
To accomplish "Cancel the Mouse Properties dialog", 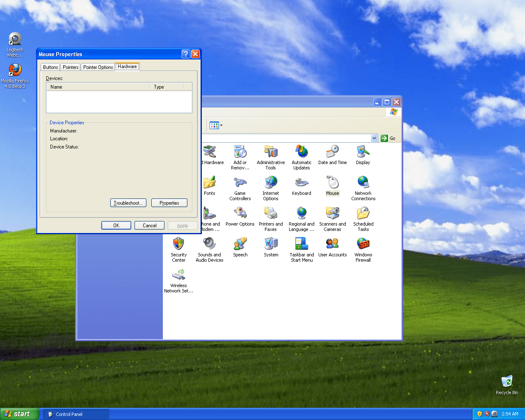I will (x=149, y=226).
